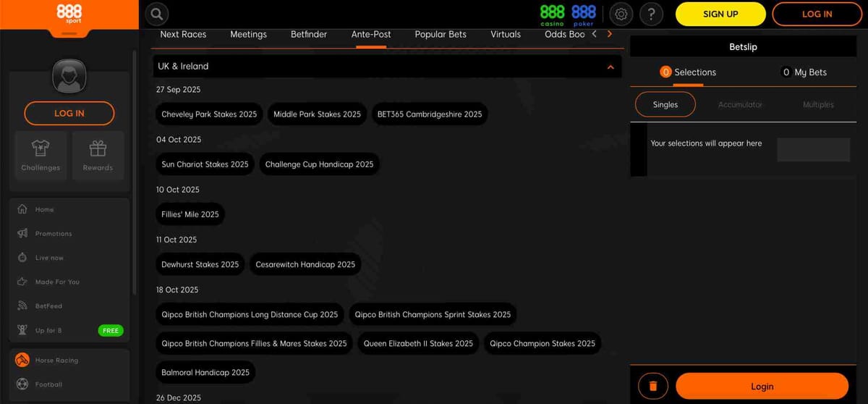Screen dimensions: 868x404
Task: Open Challenges shirt icon tile
Action: (41, 156)
